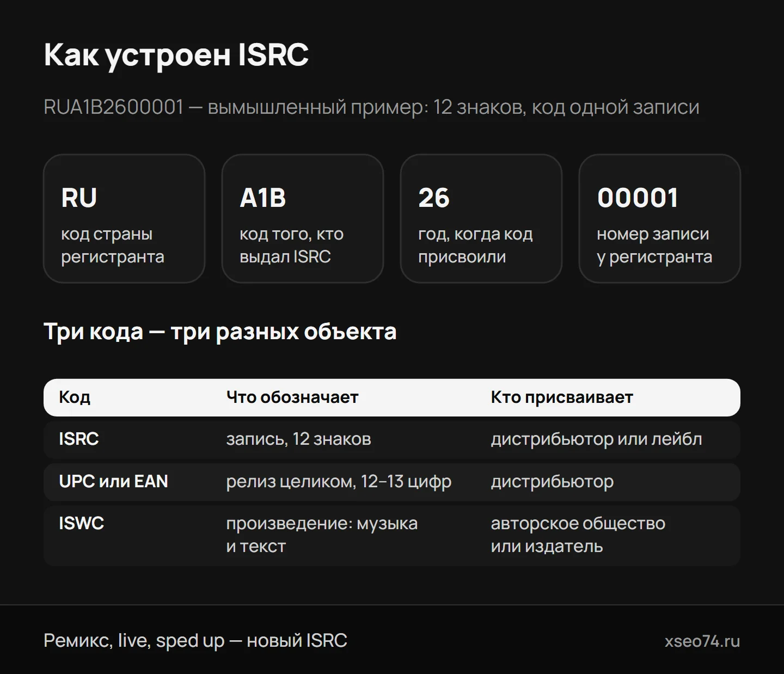784x674 pixels.
Task: Click the text "код того, кто выдал ISRC"
Action: coord(292,245)
